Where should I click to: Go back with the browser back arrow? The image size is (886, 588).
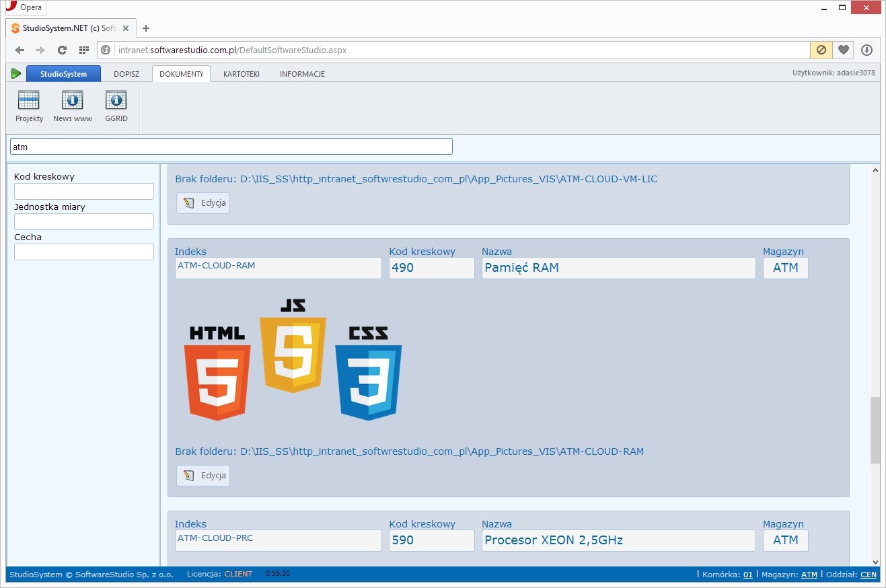(20, 50)
